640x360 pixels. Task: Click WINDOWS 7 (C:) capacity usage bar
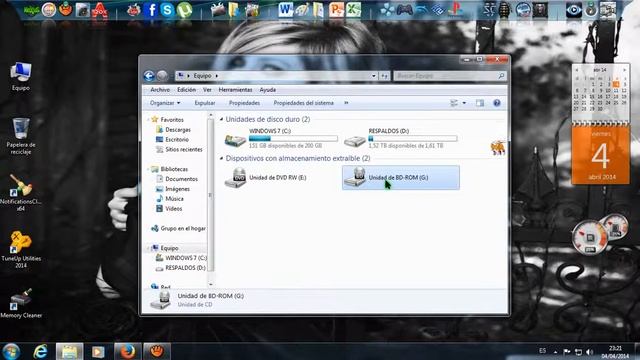click(x=293, y=139)
